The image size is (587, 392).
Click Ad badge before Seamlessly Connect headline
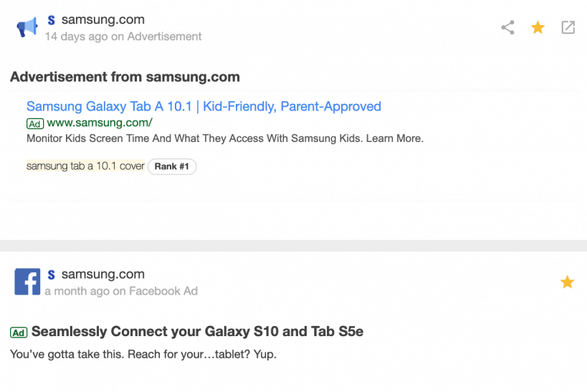[x=19, y=333]
